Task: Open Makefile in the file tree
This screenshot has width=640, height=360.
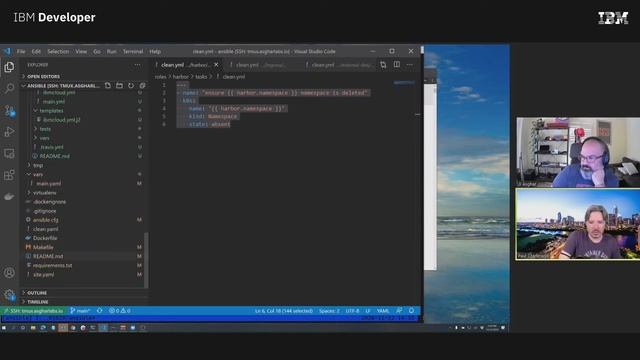Action: (43, 247)
